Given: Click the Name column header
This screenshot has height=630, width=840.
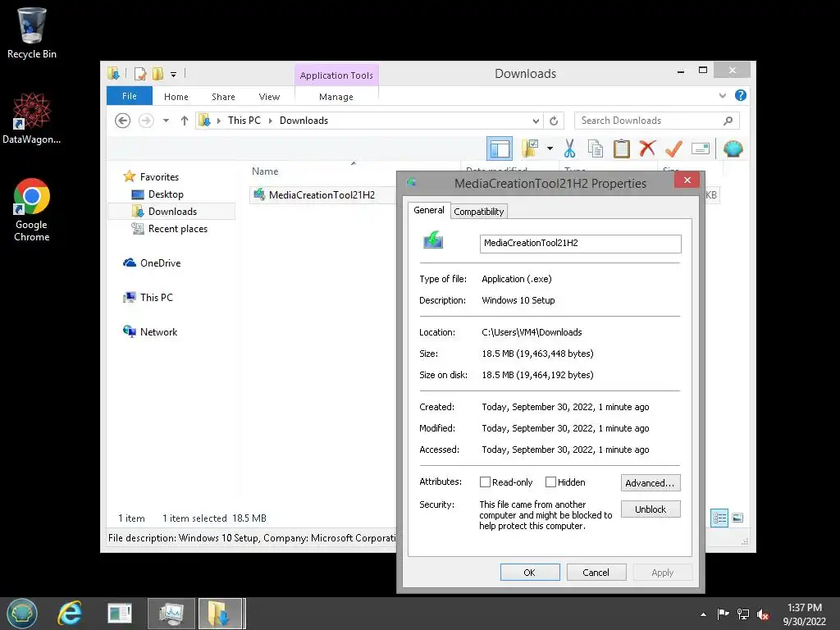Looking at the screenshot, I should point(265,171).
